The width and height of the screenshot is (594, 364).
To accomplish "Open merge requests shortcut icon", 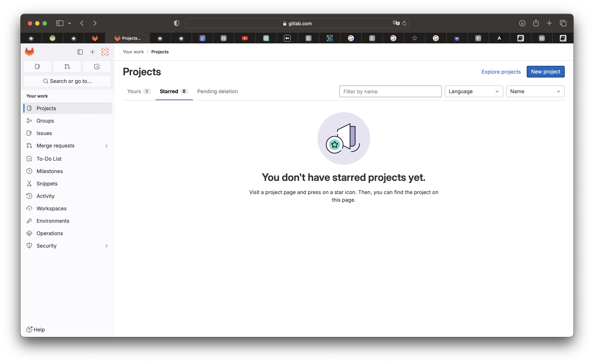I will click(x=67, y=67).
